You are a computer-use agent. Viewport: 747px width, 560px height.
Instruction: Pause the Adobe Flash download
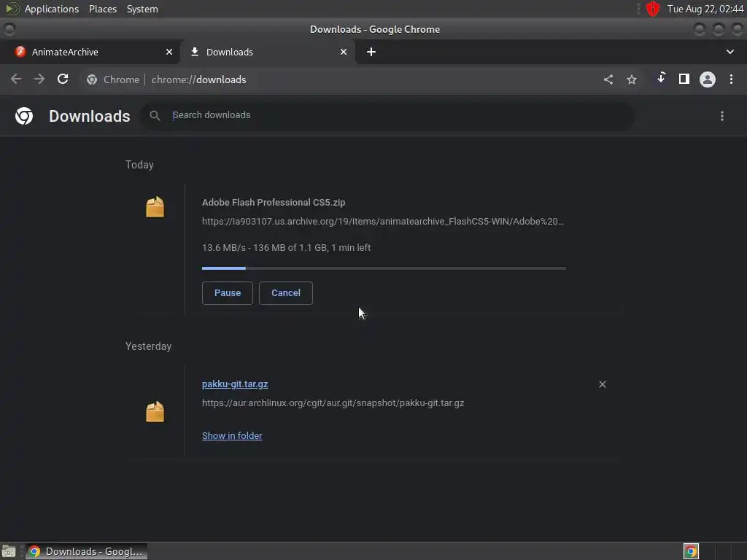coord(228,293)
